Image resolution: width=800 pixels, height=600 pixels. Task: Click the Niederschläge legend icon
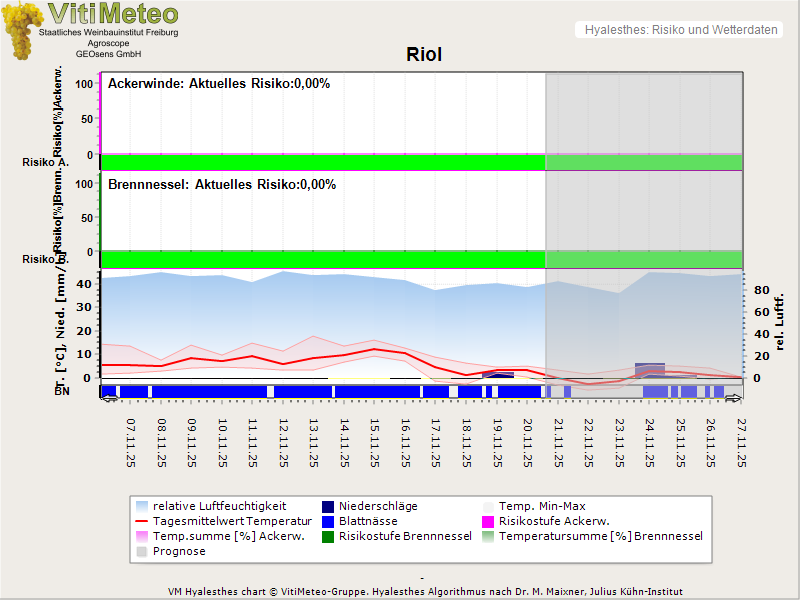tap(329, 506)
